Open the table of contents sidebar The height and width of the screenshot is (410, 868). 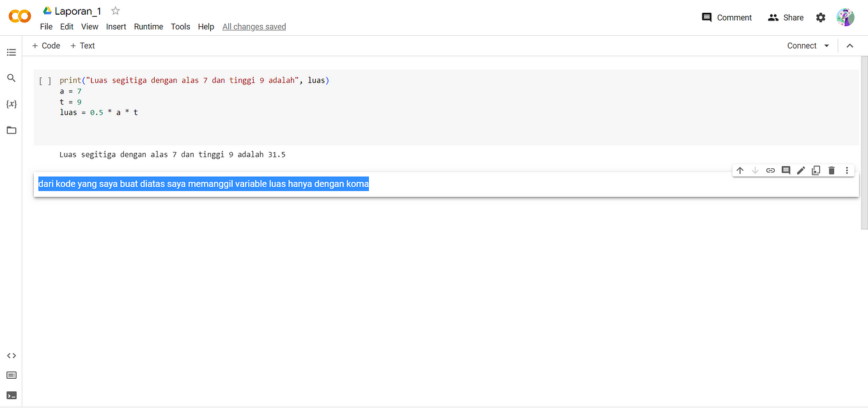pyautogui.click(x=11, y=52)
